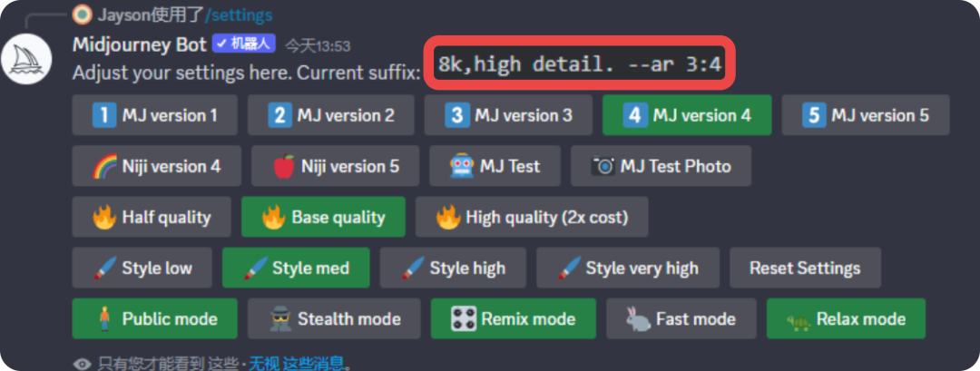The width and height of the screenshot is (980, 371).
Task: Enable MJ Test model
Action: 495,166
